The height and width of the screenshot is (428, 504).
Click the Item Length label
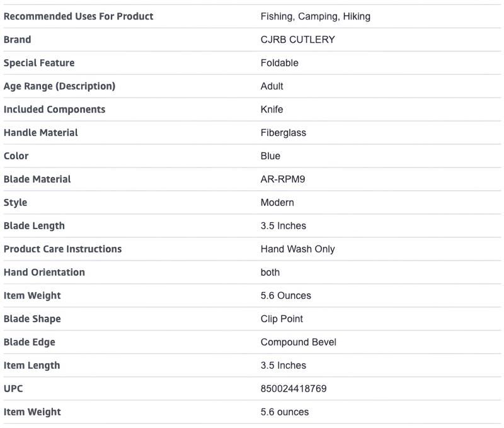[x=31, y=366]
